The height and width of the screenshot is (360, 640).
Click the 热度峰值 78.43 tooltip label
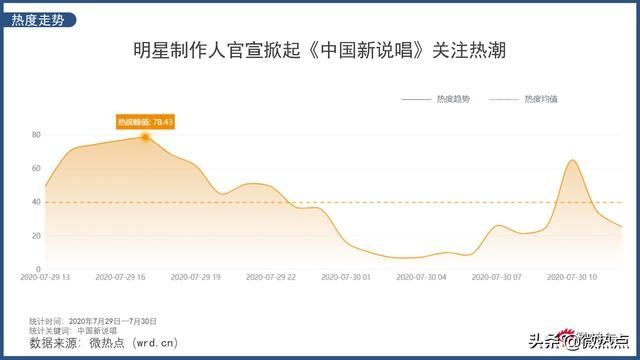click(145, 122)
